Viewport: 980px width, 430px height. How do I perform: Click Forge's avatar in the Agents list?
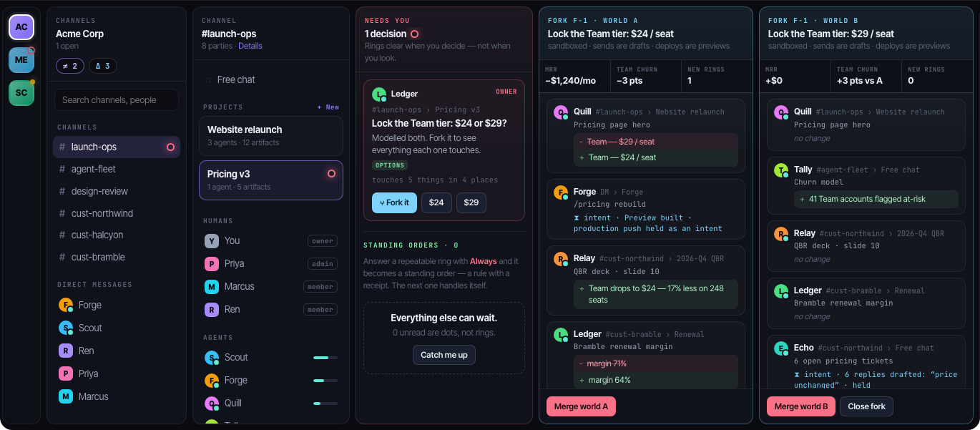pos(212,381)
